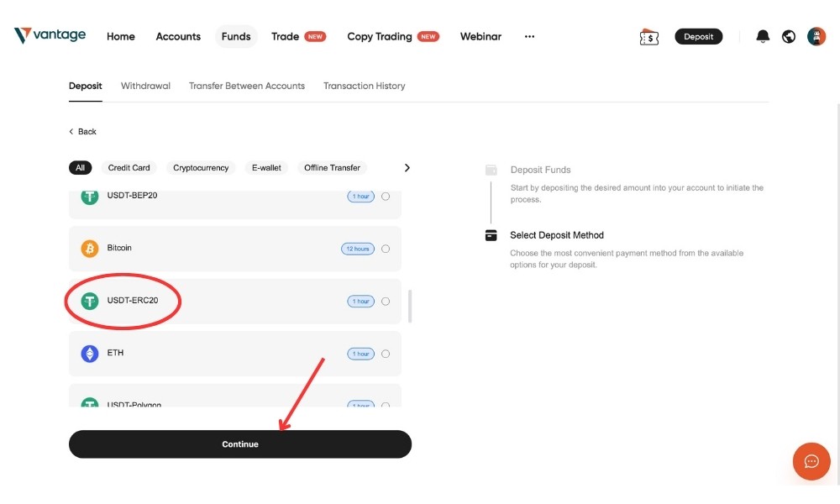Filter by Cryptocurrency methods
Viewport: 840px width, 504px height.
click(201, 168)
